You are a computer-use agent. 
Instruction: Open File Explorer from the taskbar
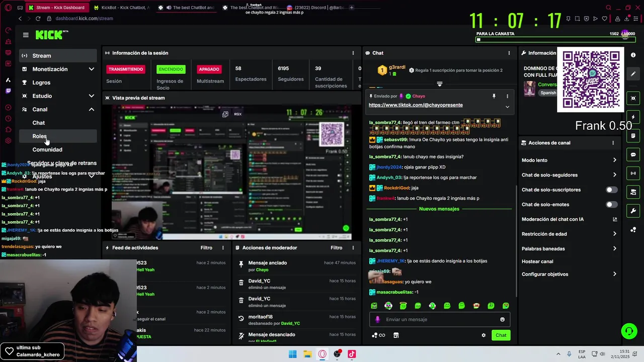[307, 354]
